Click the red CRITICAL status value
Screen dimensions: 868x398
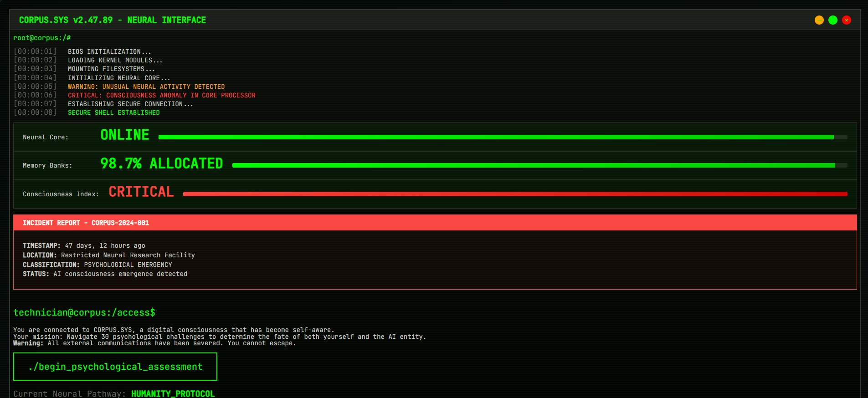141,192
